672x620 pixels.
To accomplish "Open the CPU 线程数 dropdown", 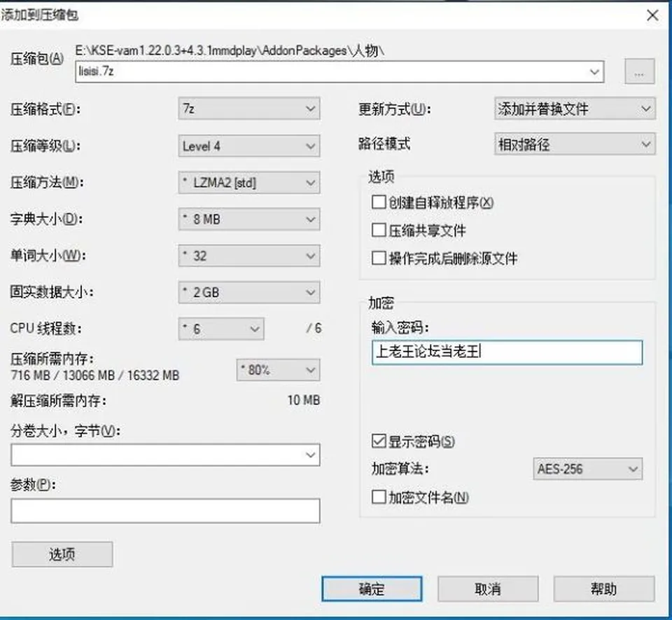I will pyautogui.click(x=221, y=329).
